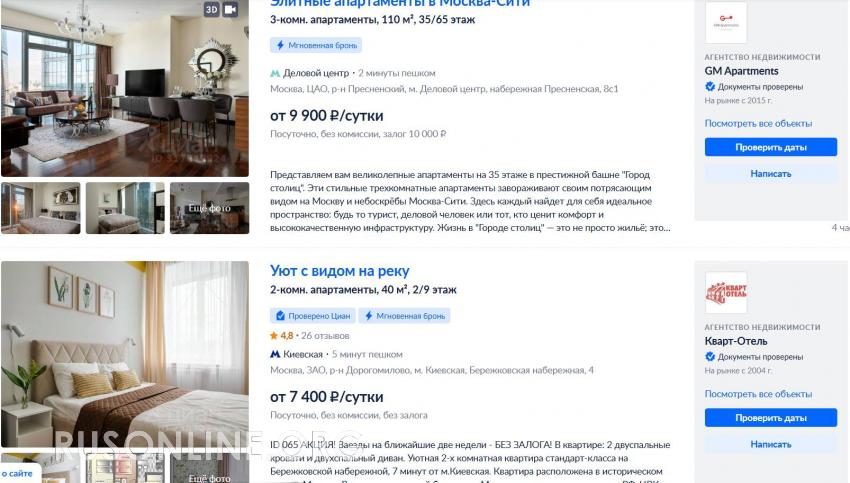The height and width of the screenshot is (483, 850).
Task: Open Посмотреть все объекты for GM Apartments
Action: pos(758,124)
